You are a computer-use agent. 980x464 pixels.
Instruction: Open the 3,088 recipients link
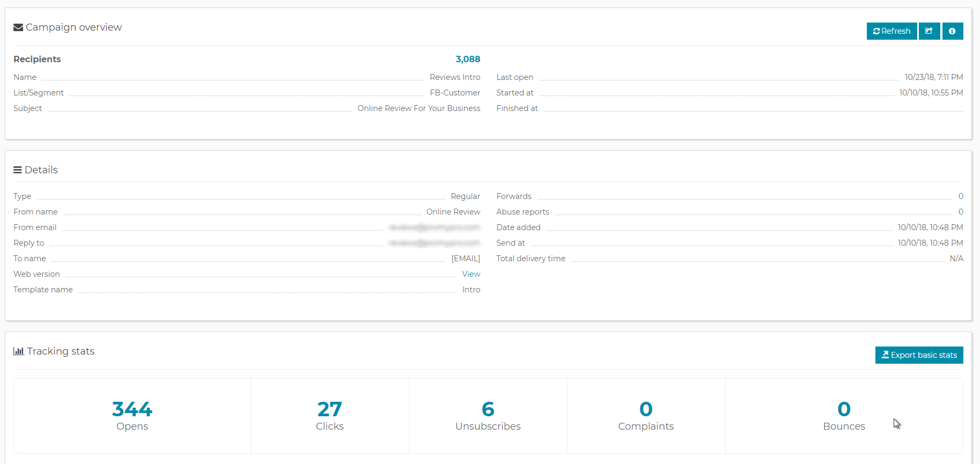coord(468,59)
